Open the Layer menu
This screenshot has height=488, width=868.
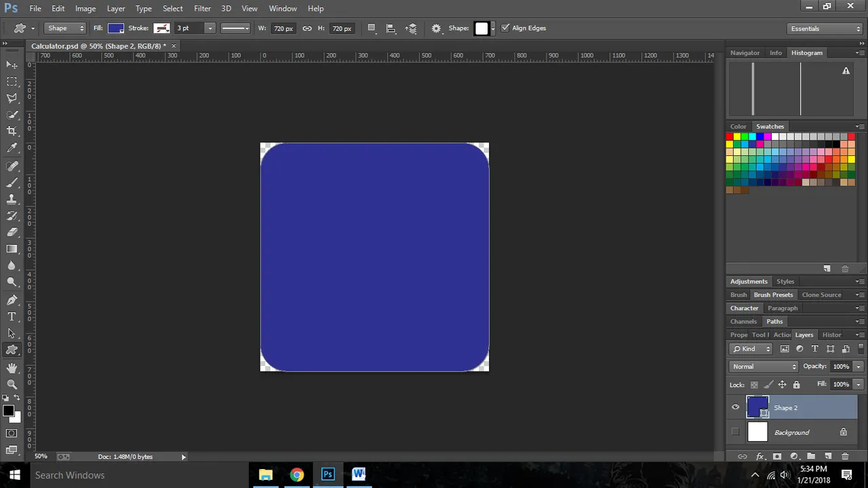(116, 8)
